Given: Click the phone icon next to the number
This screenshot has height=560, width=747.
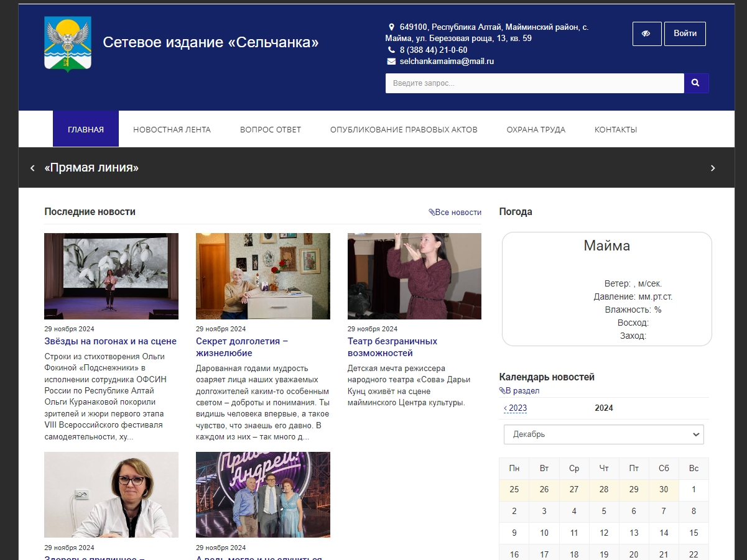Looking at the screenshot, I should 391,50.
